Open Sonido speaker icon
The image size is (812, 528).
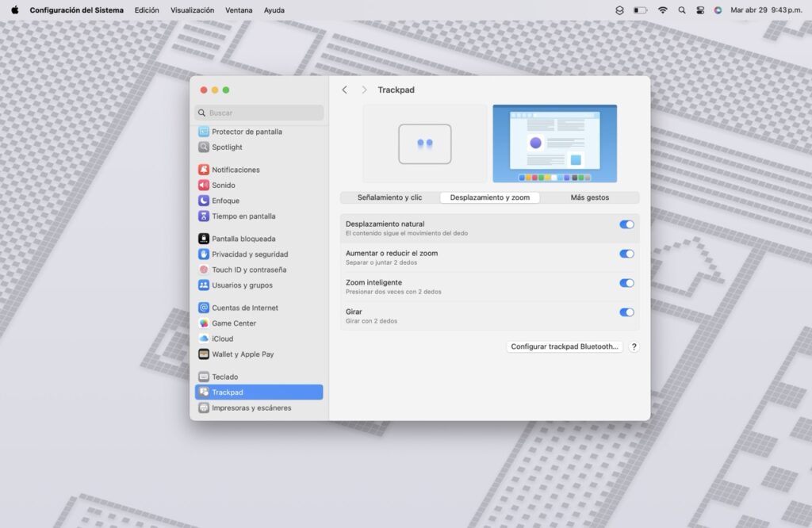(x=204, y=186)
